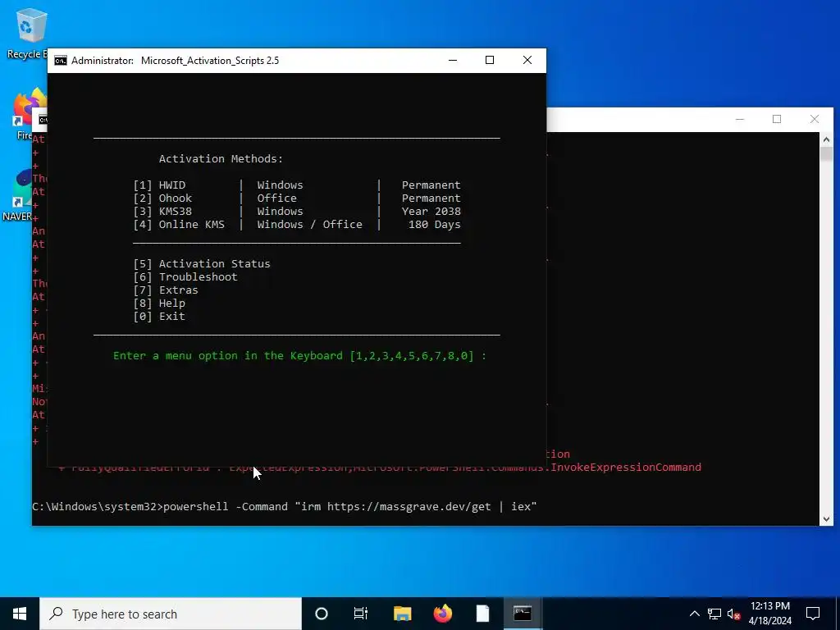The width and height of the screenshot is (840, 630).
Task: Open the network status tray icon
Action: coord(714,614)
